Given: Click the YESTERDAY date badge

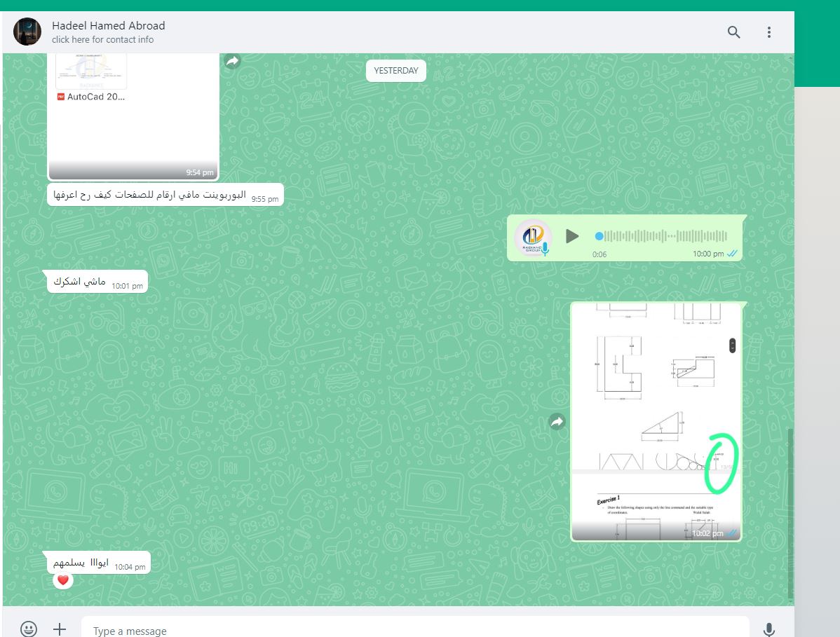Looking at the screenshot, I should (x=396, y=71).
